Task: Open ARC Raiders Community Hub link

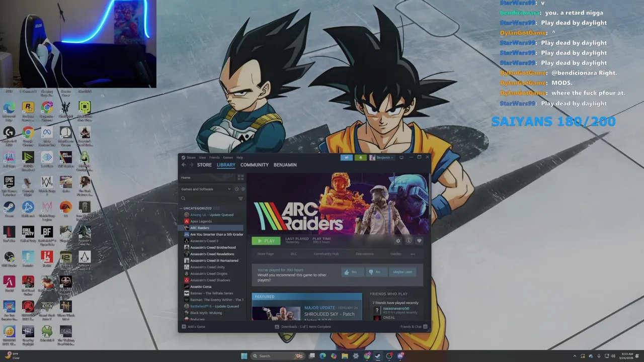Action: pos(326,254)
